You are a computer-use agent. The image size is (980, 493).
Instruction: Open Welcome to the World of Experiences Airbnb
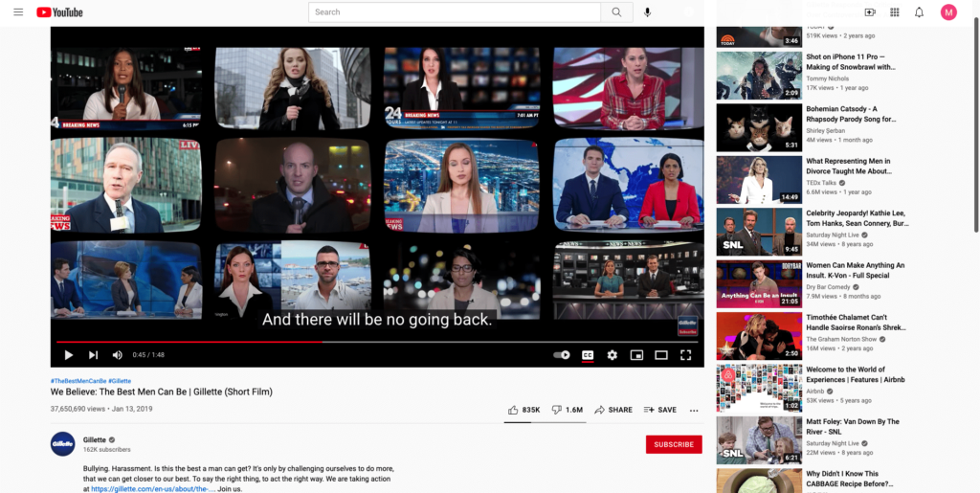[x=856, y=374]
